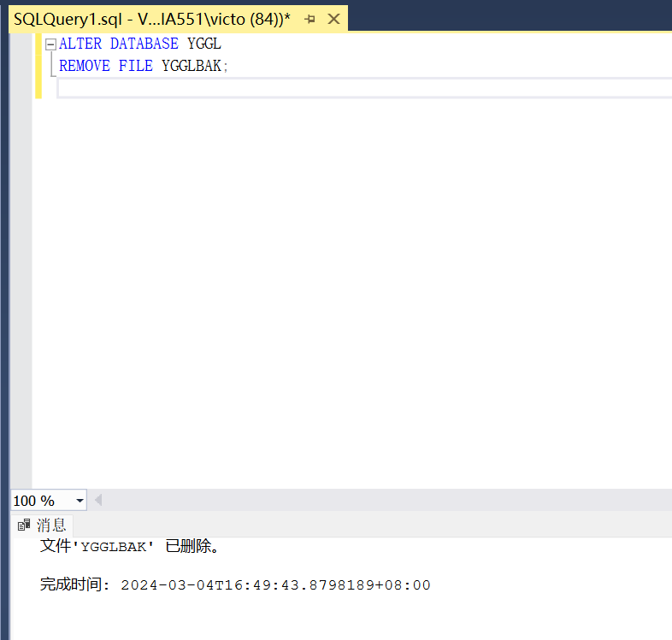Place cursor on the empty third editor line
The image size is (672, 640).
[364, 88]
